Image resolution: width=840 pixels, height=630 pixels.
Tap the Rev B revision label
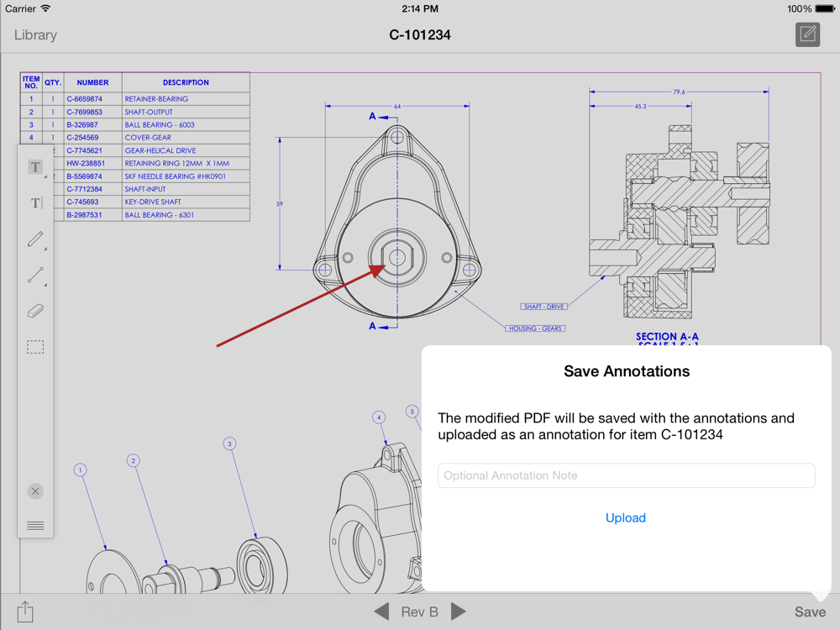tap(419, 612)
